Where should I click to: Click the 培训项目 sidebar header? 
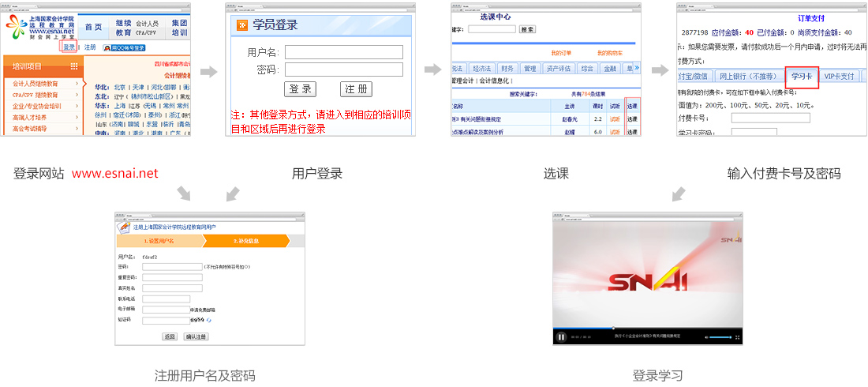point(43,66)
